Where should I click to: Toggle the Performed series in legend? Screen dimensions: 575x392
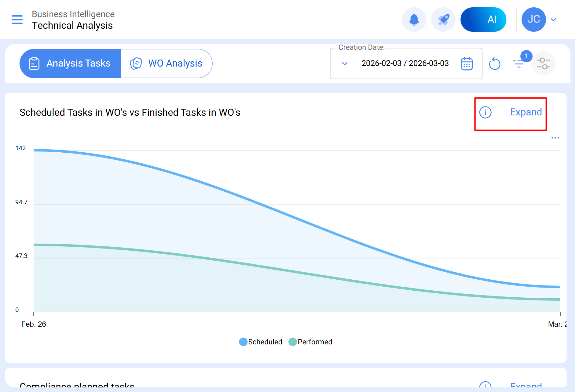coord(310,342)
